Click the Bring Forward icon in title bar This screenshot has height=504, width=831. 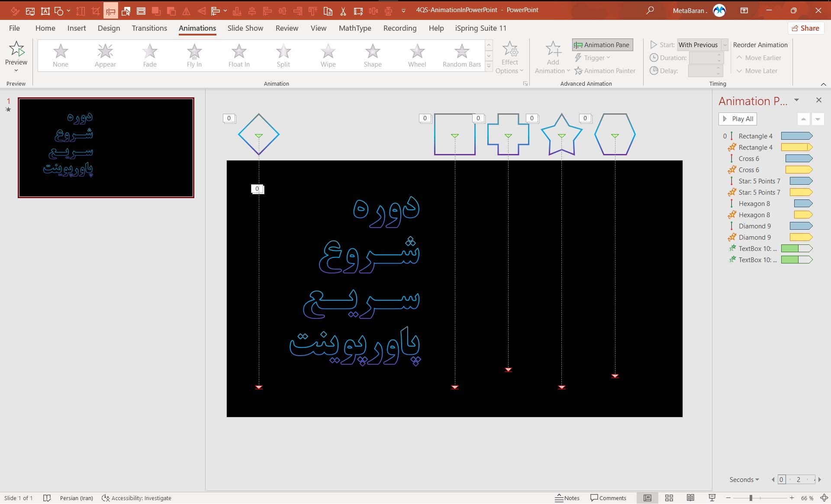click(x=156, y=11)
